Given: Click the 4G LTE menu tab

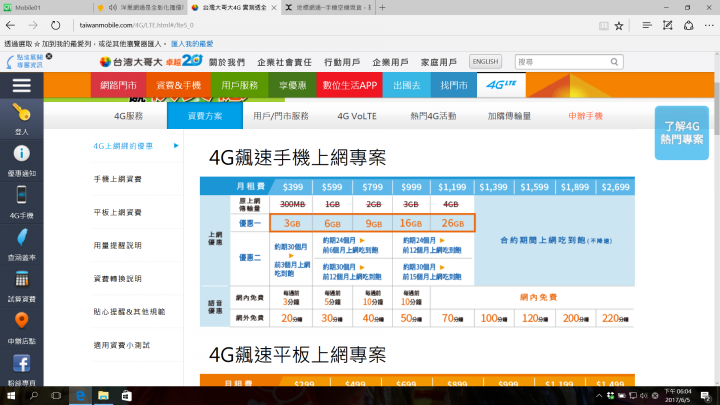Looking at the screenshot, I should tap(501, 85).
